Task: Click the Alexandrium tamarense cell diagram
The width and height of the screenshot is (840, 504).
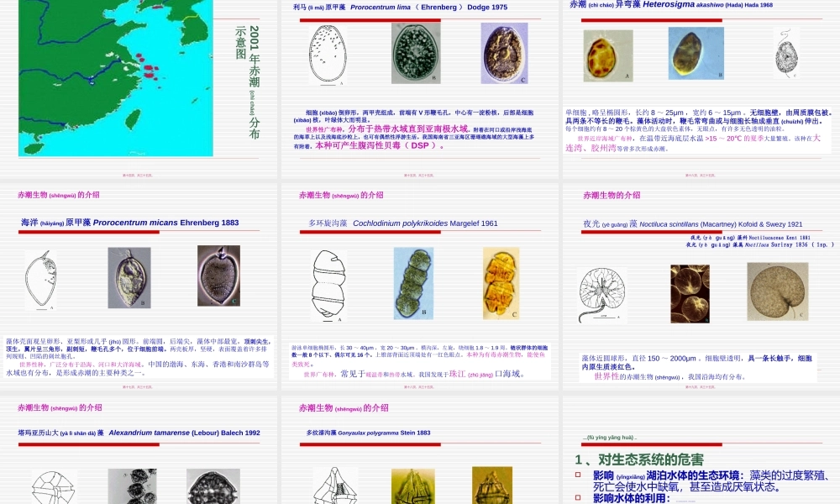Action: [52, 487]
